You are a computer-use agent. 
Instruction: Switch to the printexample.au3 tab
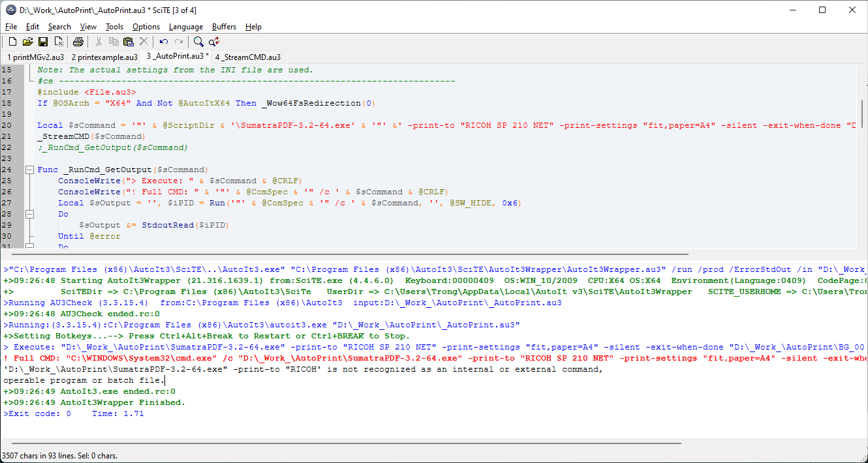104,57
